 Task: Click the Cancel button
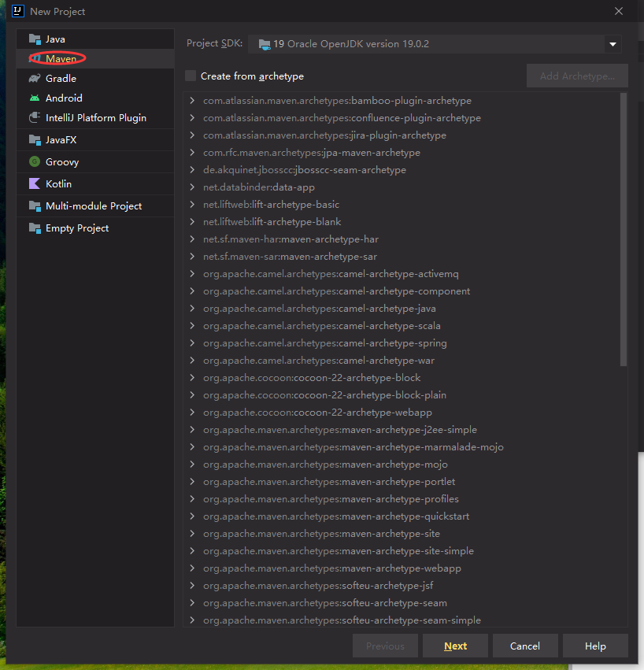(525, 646)
